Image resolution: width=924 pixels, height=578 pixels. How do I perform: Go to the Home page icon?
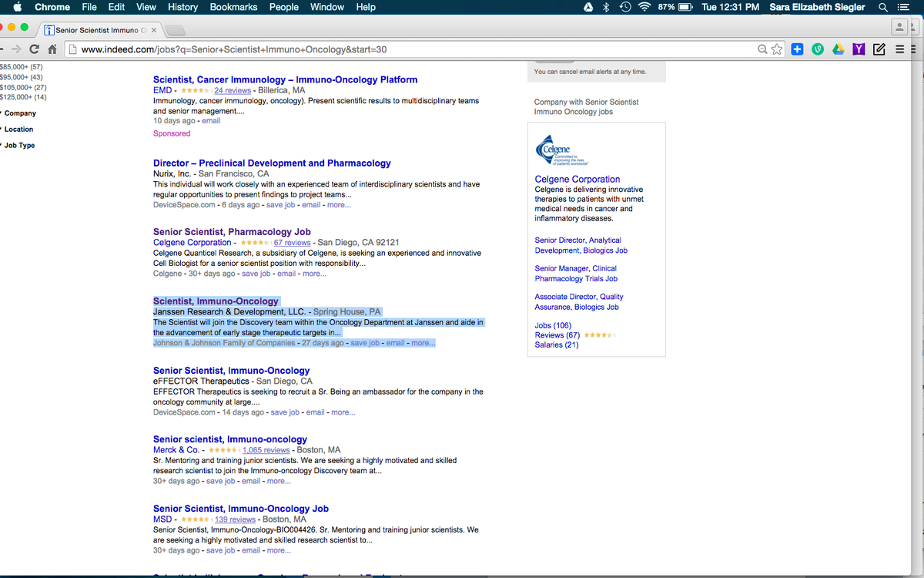(x=52, y=49)
